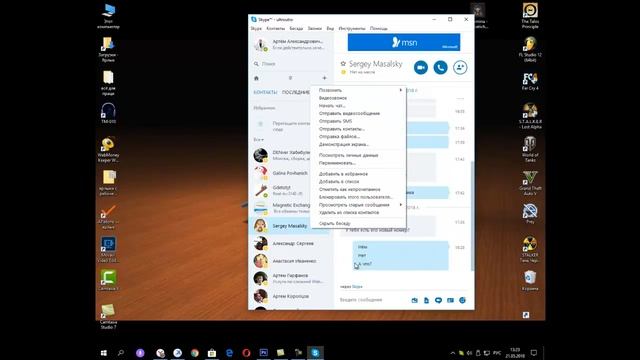Click the chat history vertical scrollbar

point(473,216)
